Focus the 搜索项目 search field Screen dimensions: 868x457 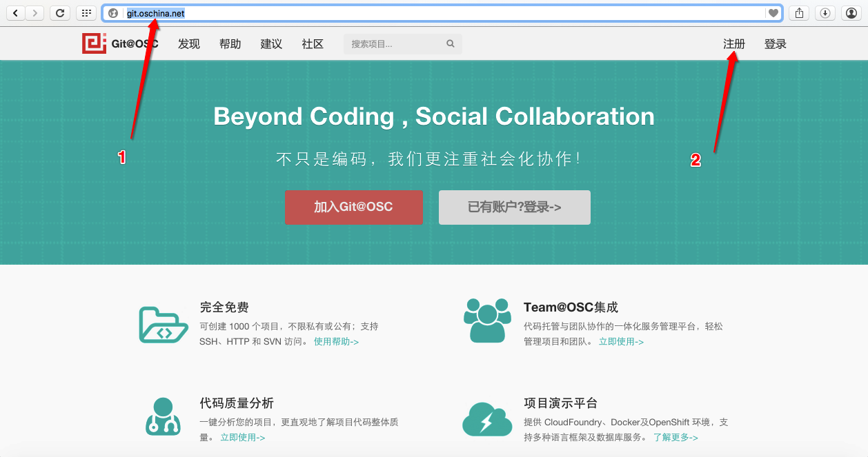403,44
